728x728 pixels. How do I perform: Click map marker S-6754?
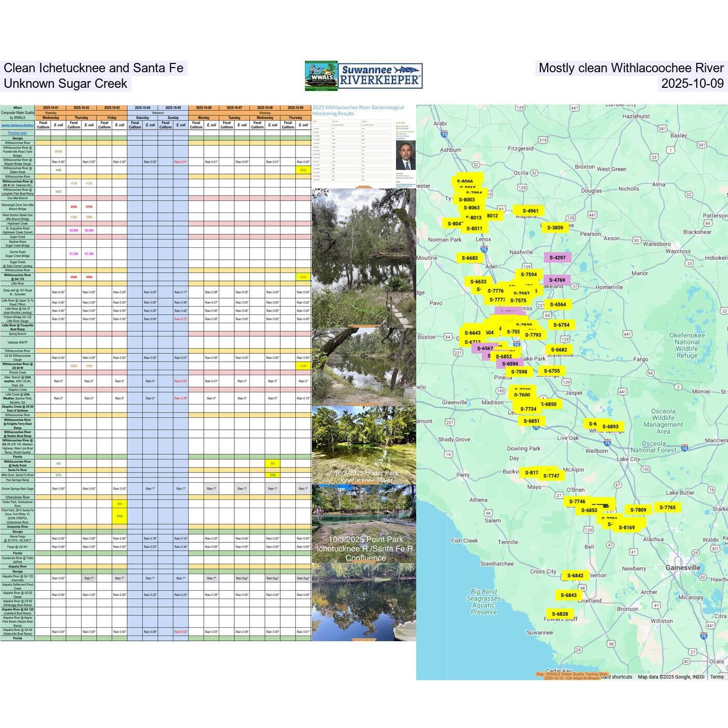561,325
